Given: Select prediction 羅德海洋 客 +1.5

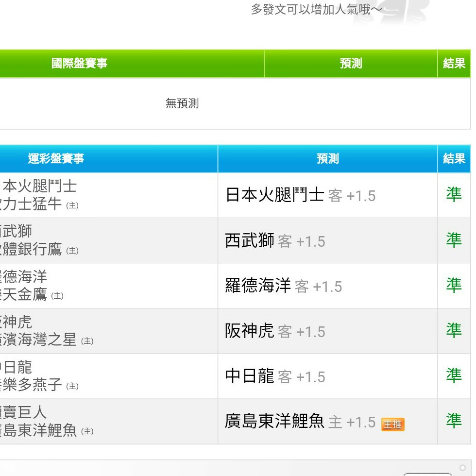Looking at the screenshot, I should point(284,286).
